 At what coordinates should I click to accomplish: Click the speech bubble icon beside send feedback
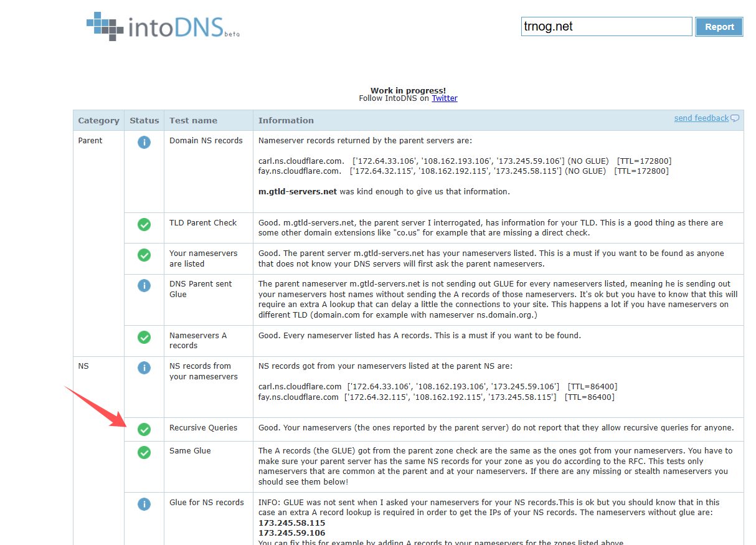(x=735, y=118)
